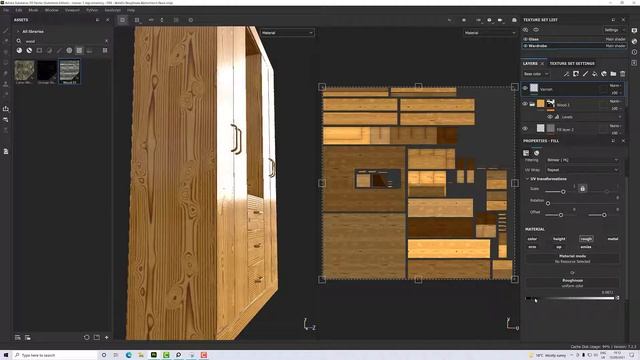
Task: Click the Material mode resource button
Action: [x=573, y=258]
